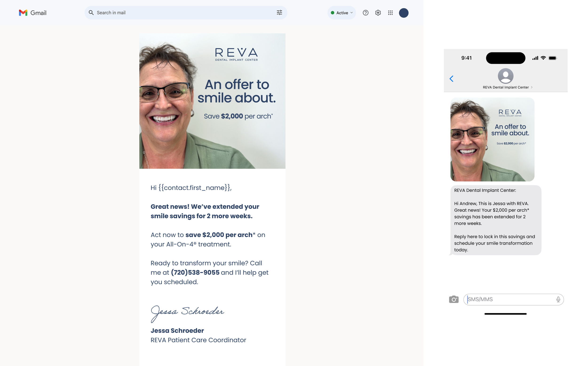This screenshot has height=366, width=588.
Task: Open the Google apps grid
Action: (x=390, y=12)
